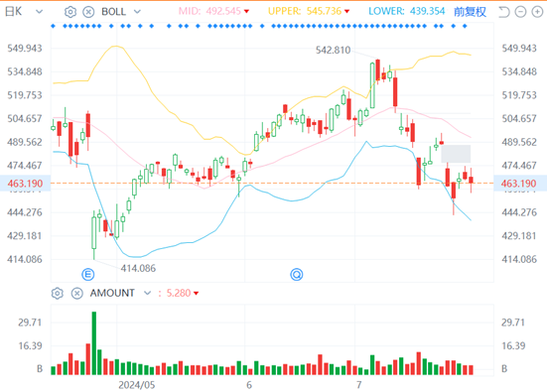Click the 29.71 left volume axis label
547x392 pixels.
[x=30, y=323]
